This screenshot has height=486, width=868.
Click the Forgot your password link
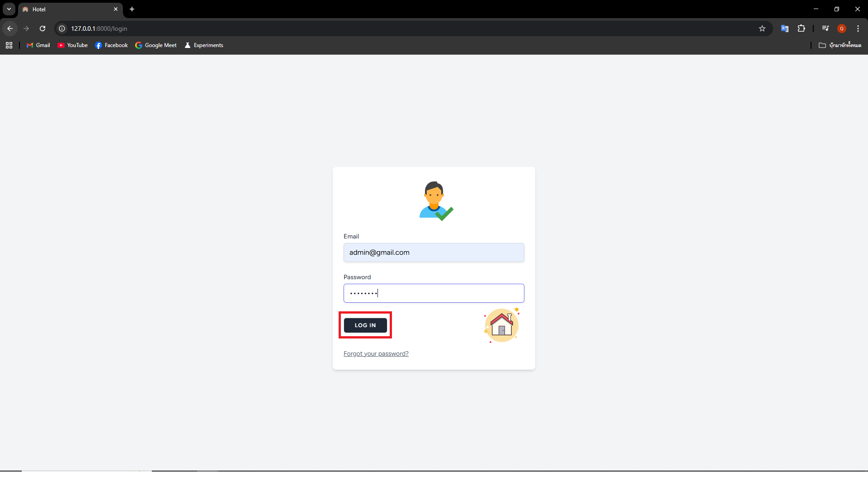point(376,354)
